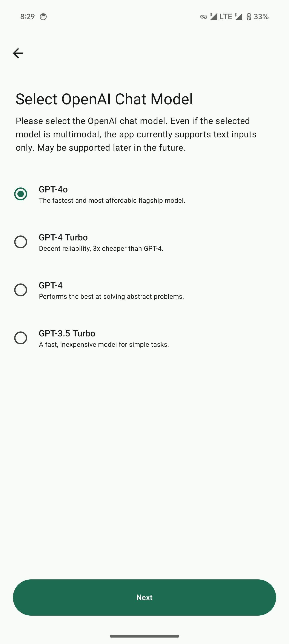Tap the "GPT-4o" model name text
The width and height of the screenshot is (289, 644).
53,189
